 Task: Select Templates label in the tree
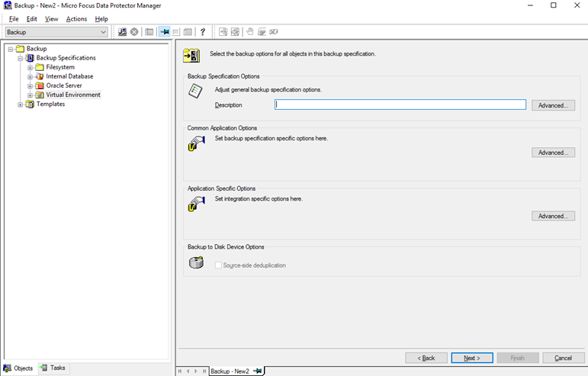coord(50,104)
